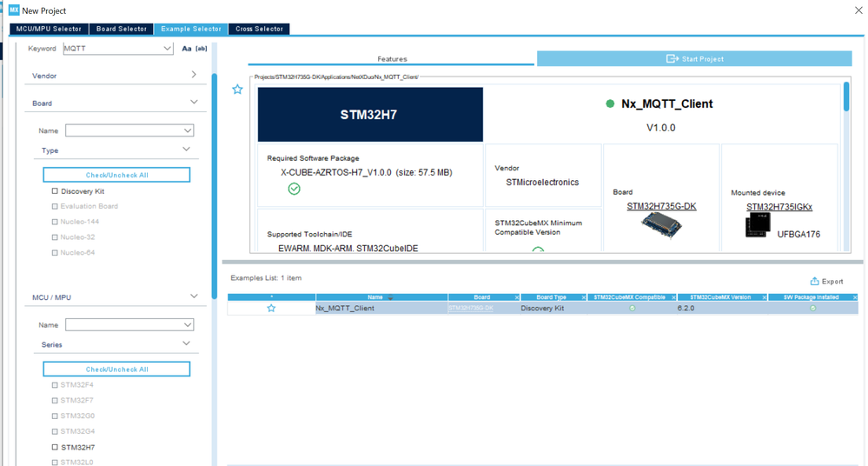Remove STM32CubeMX Compatible column with its x
Image resolution: width=868 pixels, height=466 pixels.
point(673,297)
